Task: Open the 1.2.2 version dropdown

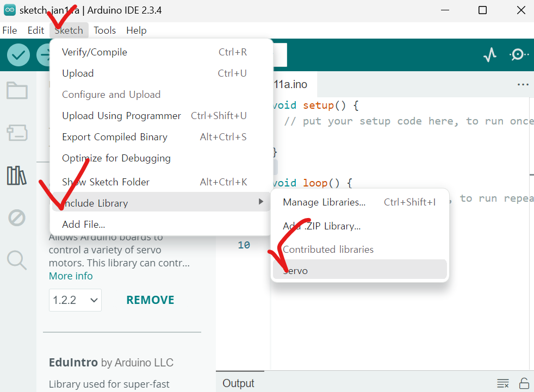Action: click(x=75, y=300)
